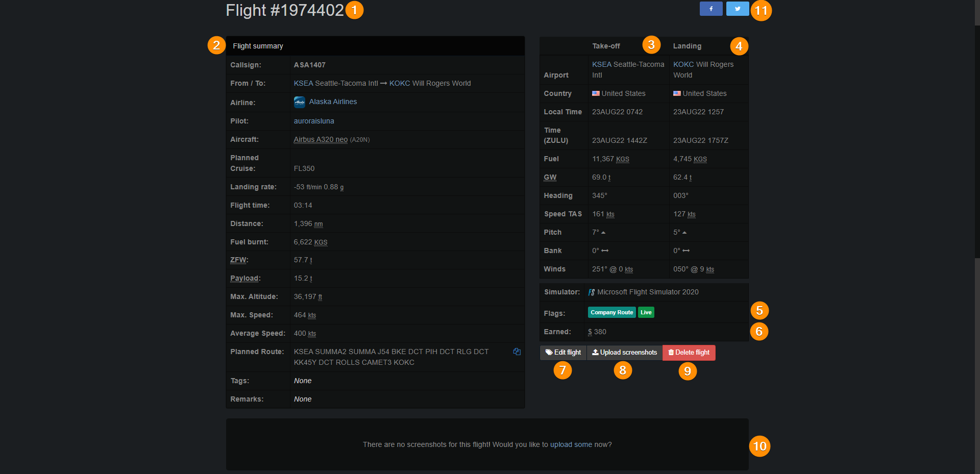Click the Live flag badge

pyautogui.click(x=646, y=312)
